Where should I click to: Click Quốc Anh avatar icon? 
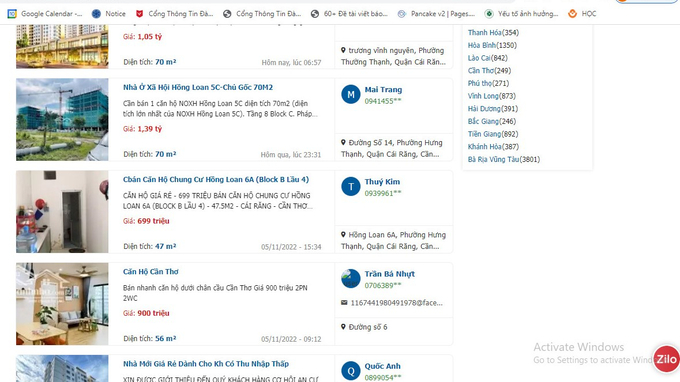click(351, 371)
